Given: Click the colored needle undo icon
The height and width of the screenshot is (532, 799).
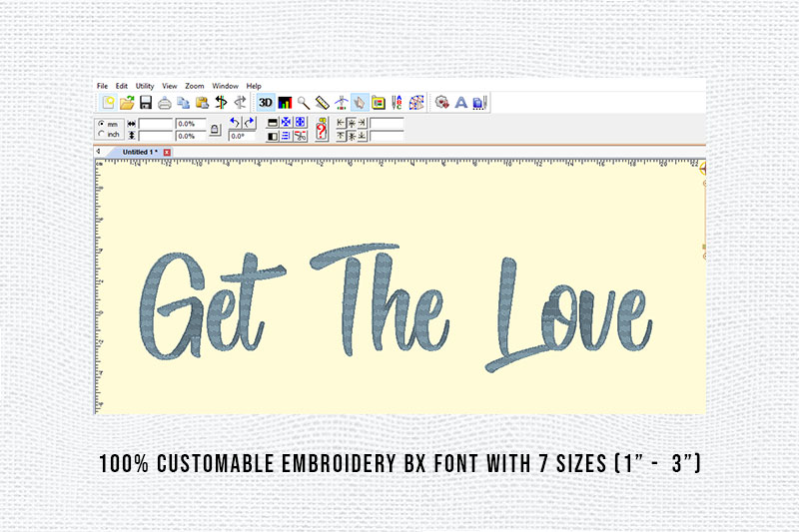Looking at the screenshot, I should pos(221,103).
